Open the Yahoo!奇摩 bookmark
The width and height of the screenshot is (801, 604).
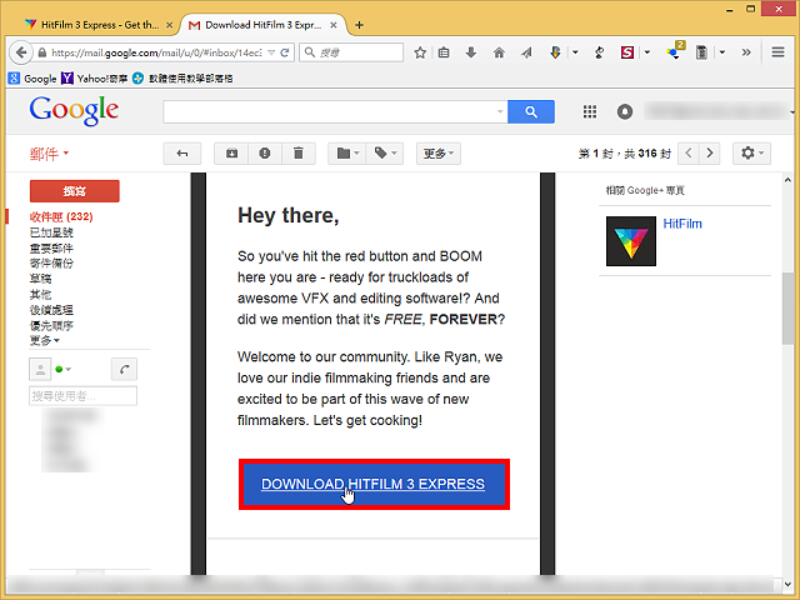click(95, 79)
